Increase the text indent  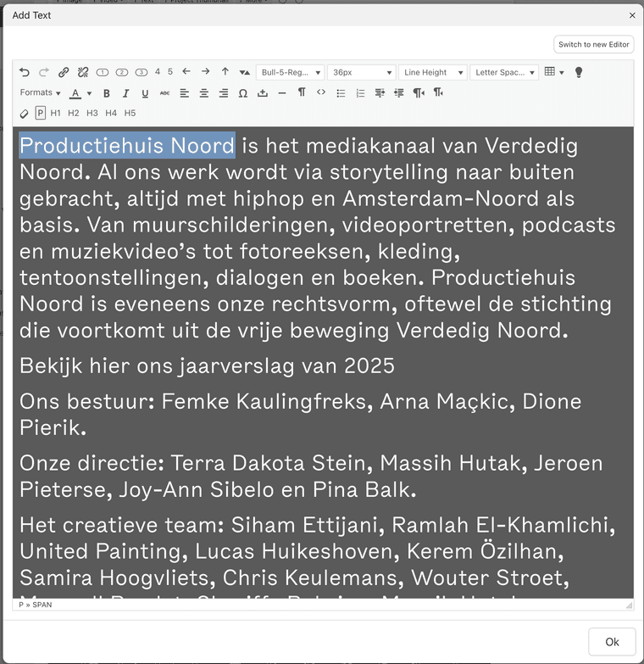click(x=398, y=92)
